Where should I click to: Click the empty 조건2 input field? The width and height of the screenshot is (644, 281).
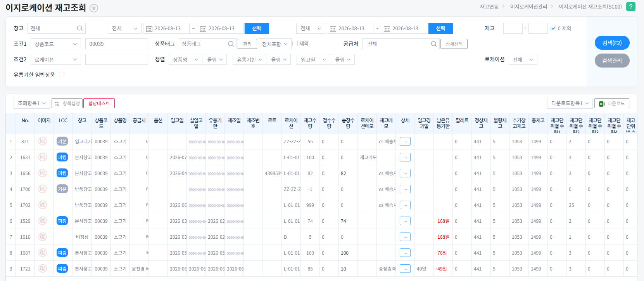117,59
